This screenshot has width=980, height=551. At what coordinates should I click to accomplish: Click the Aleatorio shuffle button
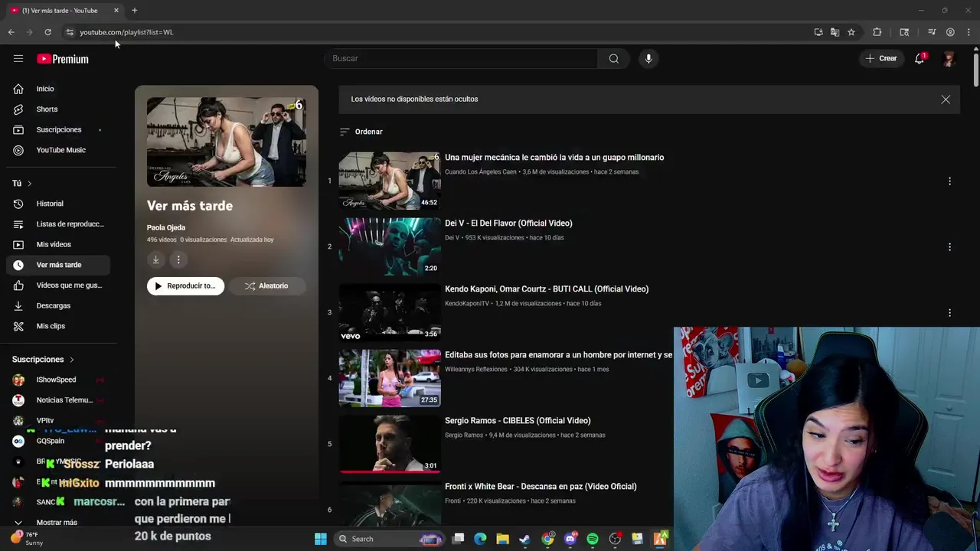pyautogui.click(x=266, y=286)
